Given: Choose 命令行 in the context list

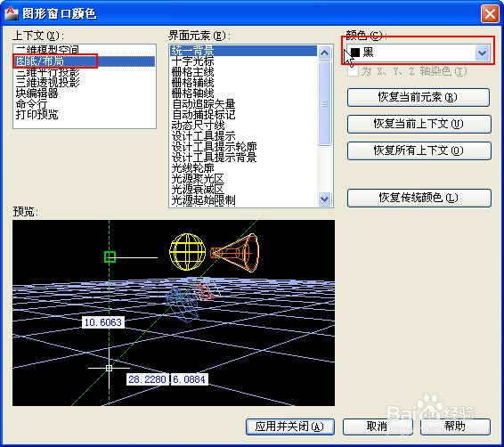Looking at the screenshot, I should (x=85, y=104).
